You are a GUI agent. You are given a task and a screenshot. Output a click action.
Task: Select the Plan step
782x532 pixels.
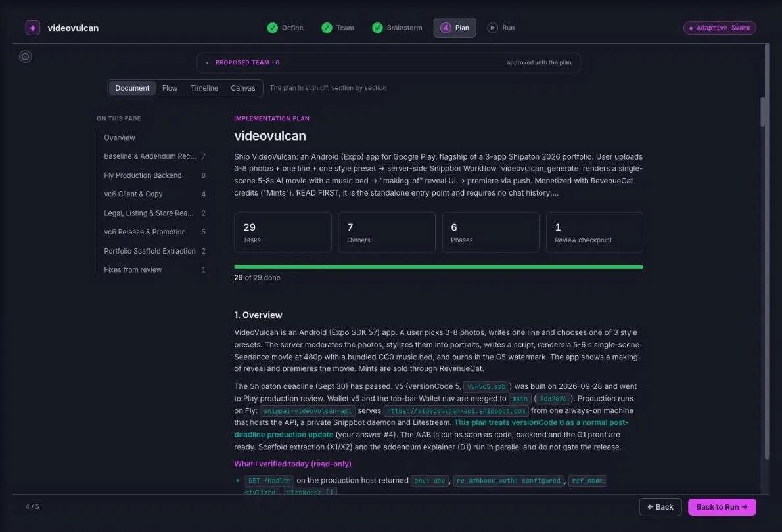pyautogui.click(x=454, y=28)
